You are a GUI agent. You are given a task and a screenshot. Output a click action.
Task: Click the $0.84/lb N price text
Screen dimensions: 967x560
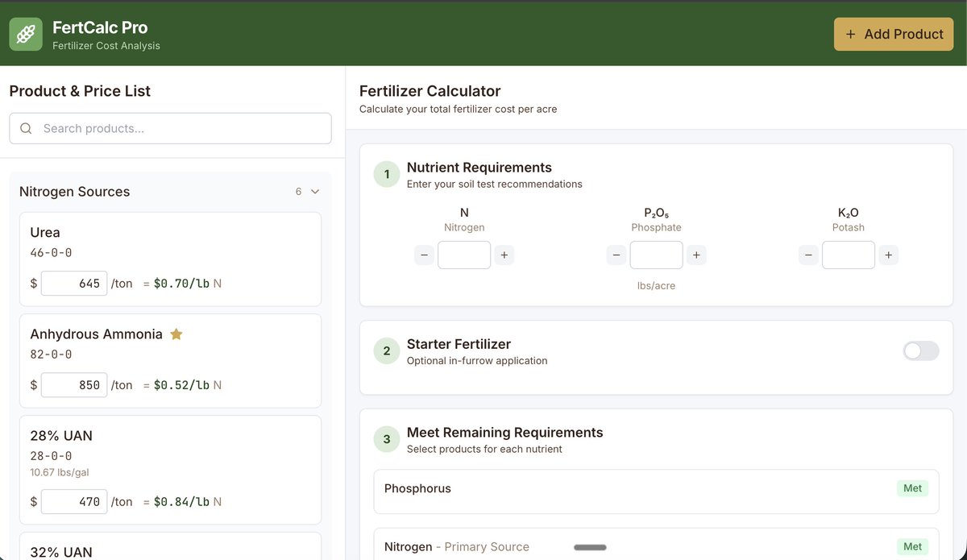pos(188,501)
